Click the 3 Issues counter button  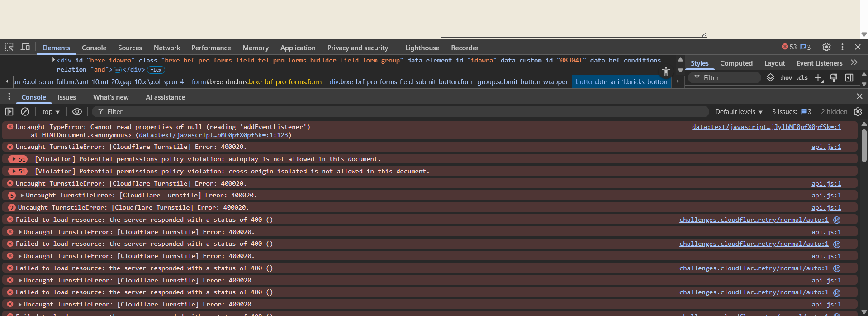tap(792, 112)
